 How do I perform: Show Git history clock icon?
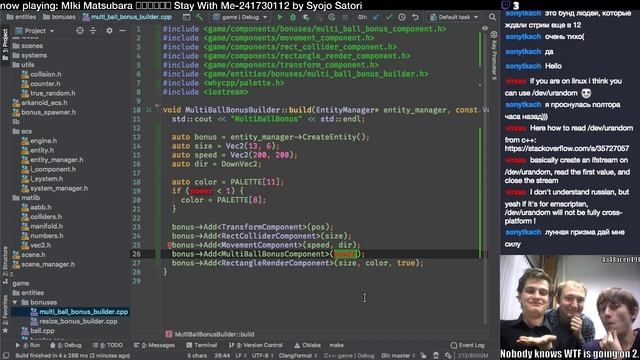coord(402,17)
